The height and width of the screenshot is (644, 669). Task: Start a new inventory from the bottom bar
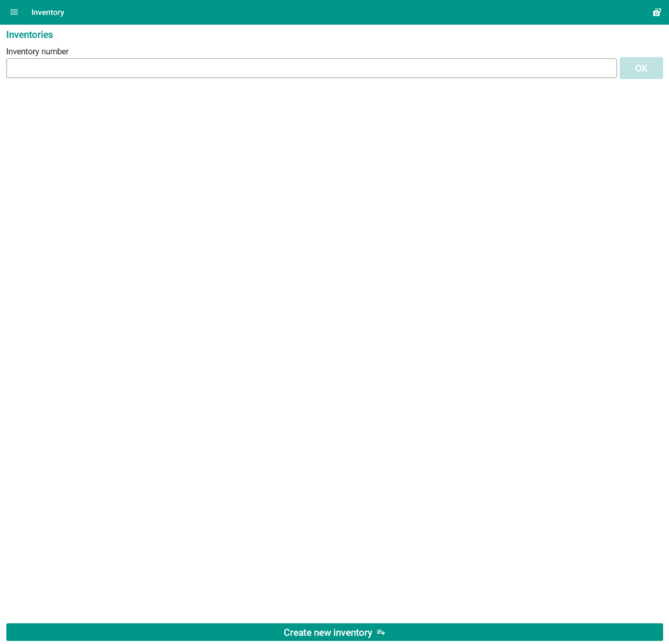[x=334, y=632]
